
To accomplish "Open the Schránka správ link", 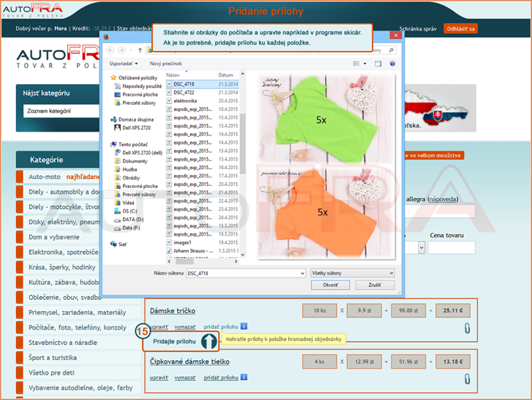I will [418, 29].
